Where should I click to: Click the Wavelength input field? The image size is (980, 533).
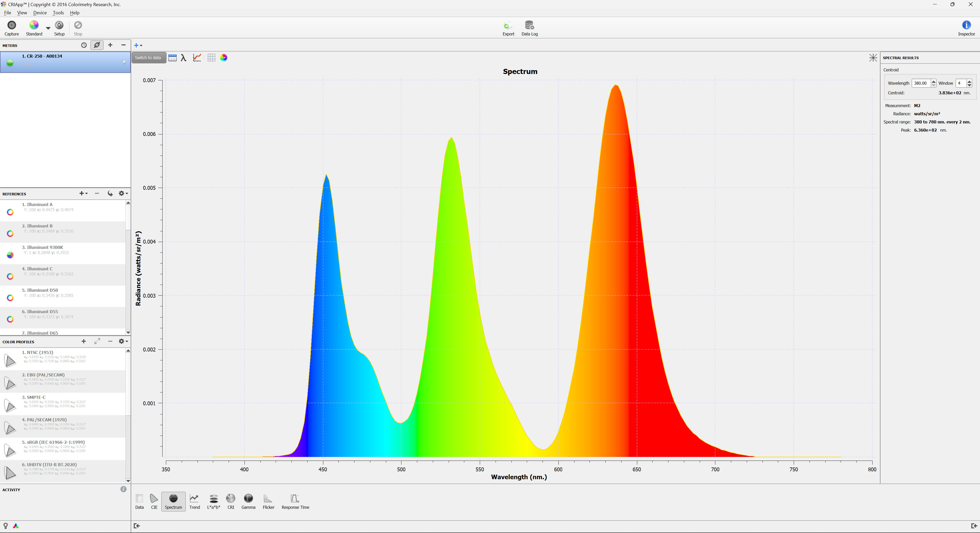(921, 83)
